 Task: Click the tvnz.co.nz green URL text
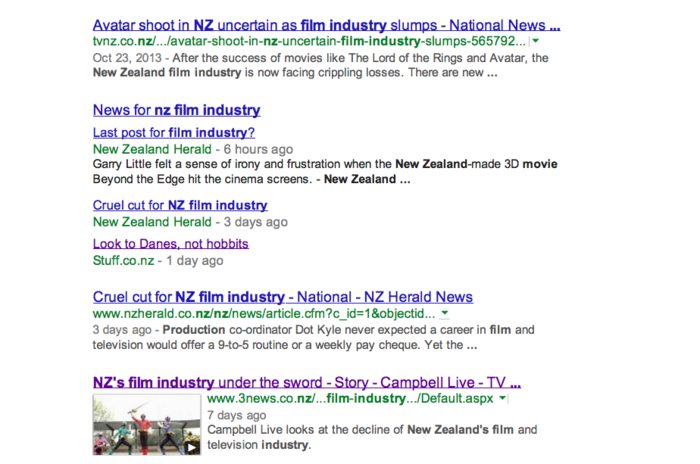(309, 41)
